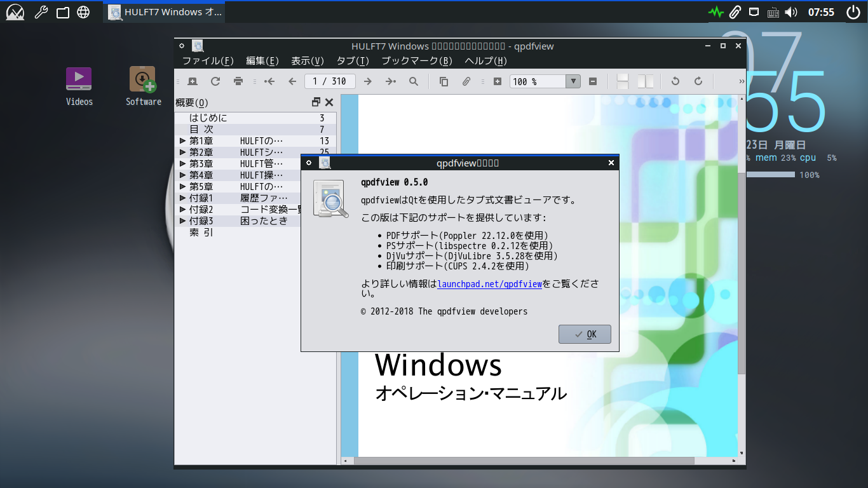Jump to the first page icon

[x=269, y=81]
